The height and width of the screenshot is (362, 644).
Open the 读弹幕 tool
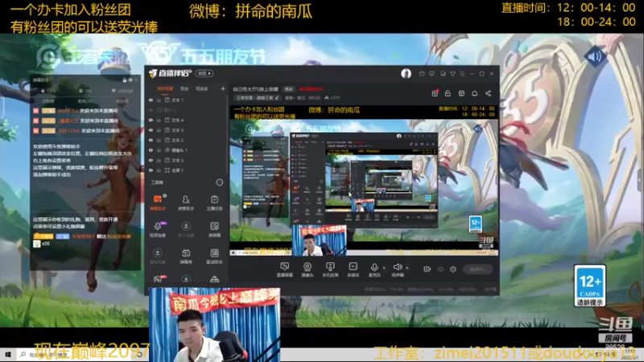(x=214, y=229)
